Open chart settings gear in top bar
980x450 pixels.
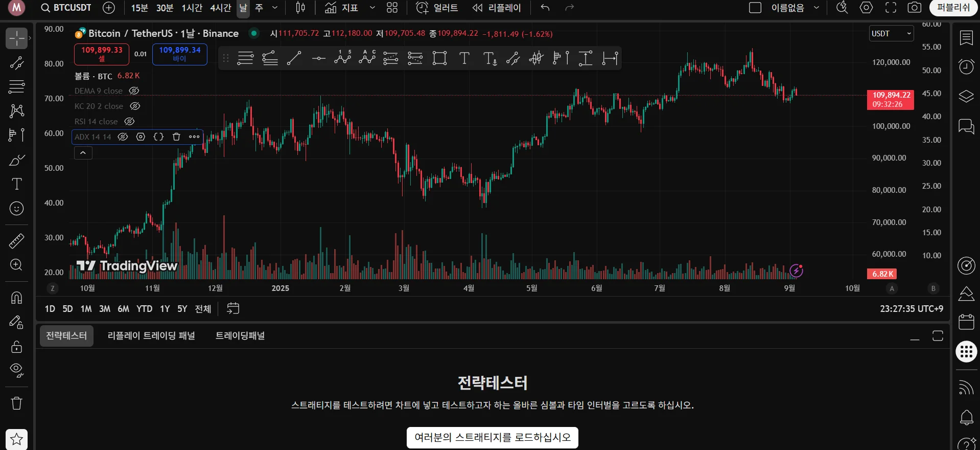pyautogui.click(x=866, y=8)
